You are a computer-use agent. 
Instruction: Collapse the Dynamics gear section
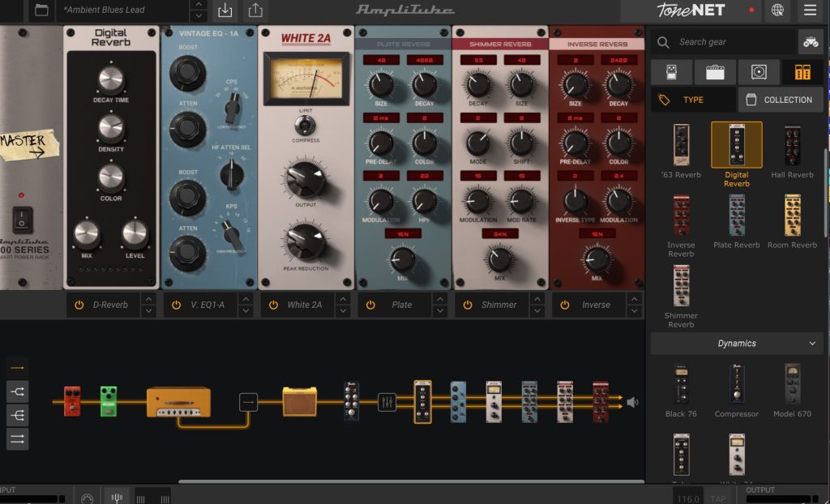pos(812,344)
